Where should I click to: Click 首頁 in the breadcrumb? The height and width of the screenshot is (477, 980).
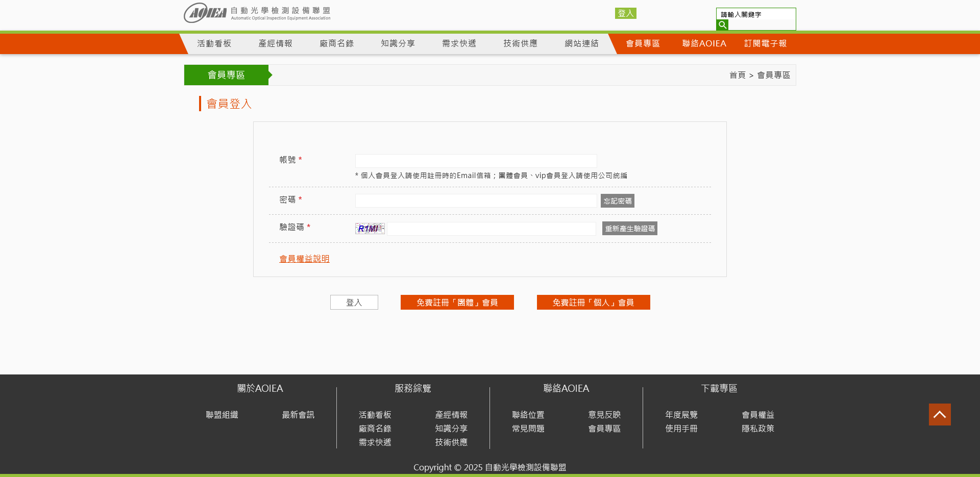pos(737,76)
